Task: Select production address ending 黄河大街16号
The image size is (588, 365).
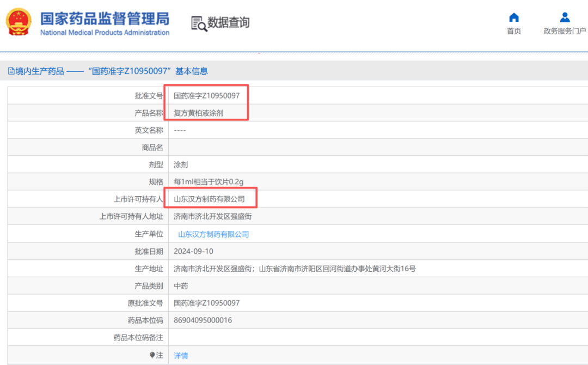Action: point(295,269)
